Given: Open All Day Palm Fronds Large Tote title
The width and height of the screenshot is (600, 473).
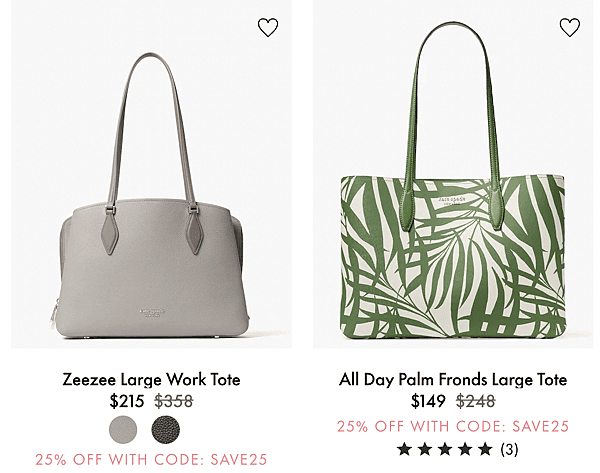Looking at the screenshot, I should click(453, 380).
